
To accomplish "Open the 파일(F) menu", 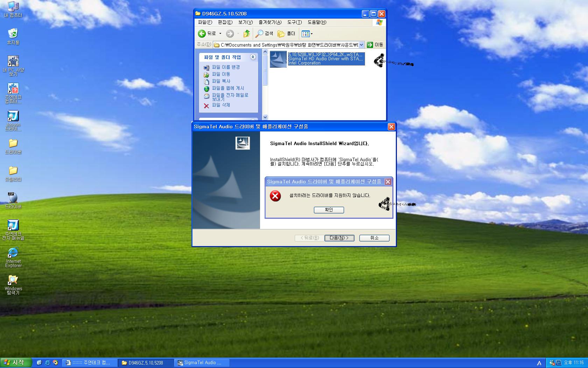I will (205, 22).
